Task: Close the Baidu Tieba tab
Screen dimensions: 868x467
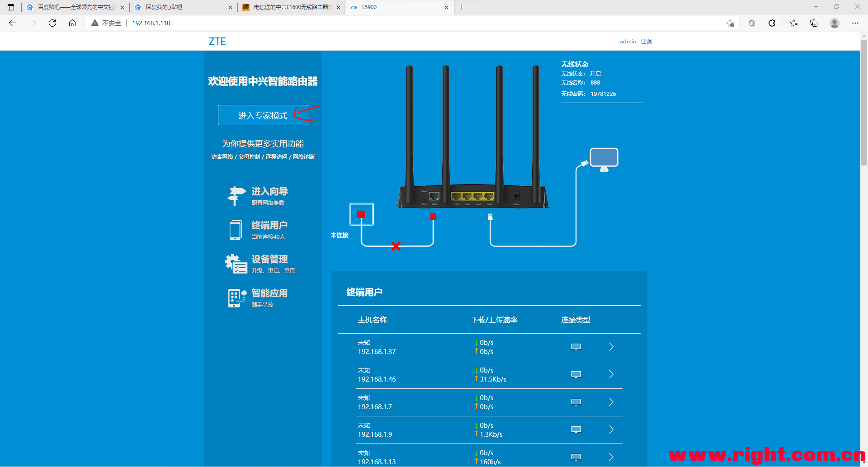Action: [122, 7]
